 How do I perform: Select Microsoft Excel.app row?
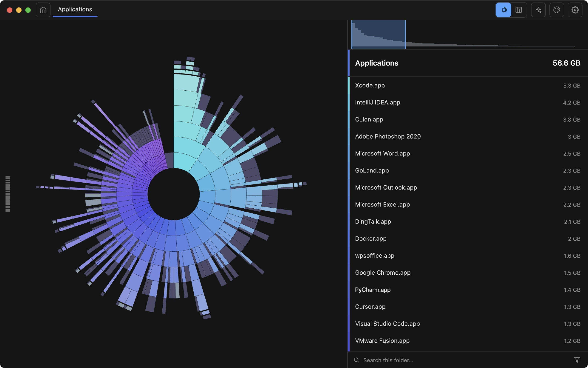click(467, 205)
